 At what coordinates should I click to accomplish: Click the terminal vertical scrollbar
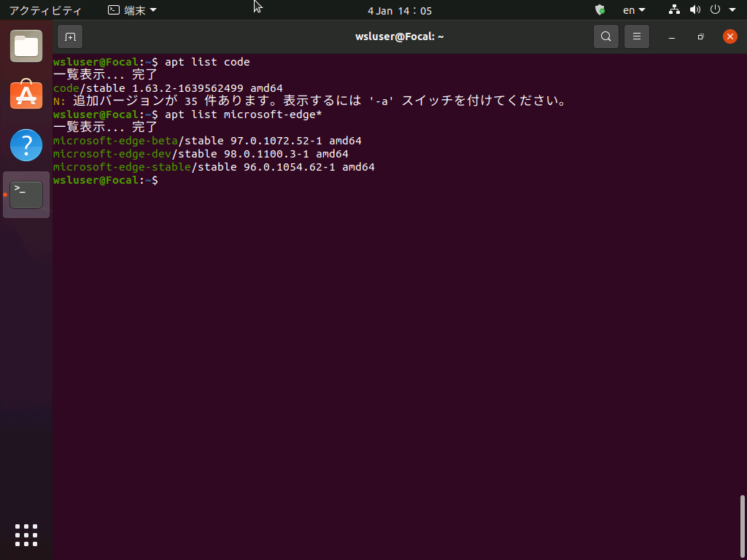(742, 526)
